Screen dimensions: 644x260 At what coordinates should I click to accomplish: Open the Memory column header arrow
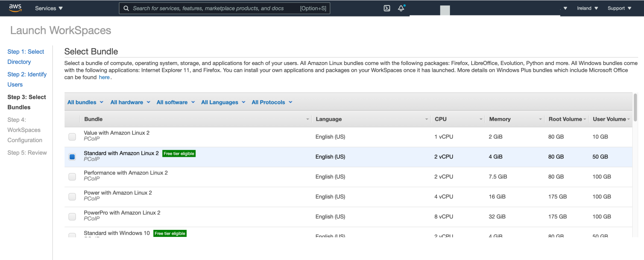[540, 120]
